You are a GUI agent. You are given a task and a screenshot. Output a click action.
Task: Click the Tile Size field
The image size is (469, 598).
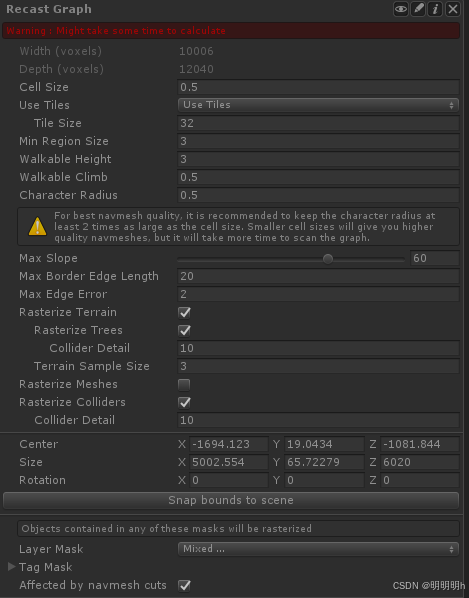pyautogui.click(x=318, y=123)
